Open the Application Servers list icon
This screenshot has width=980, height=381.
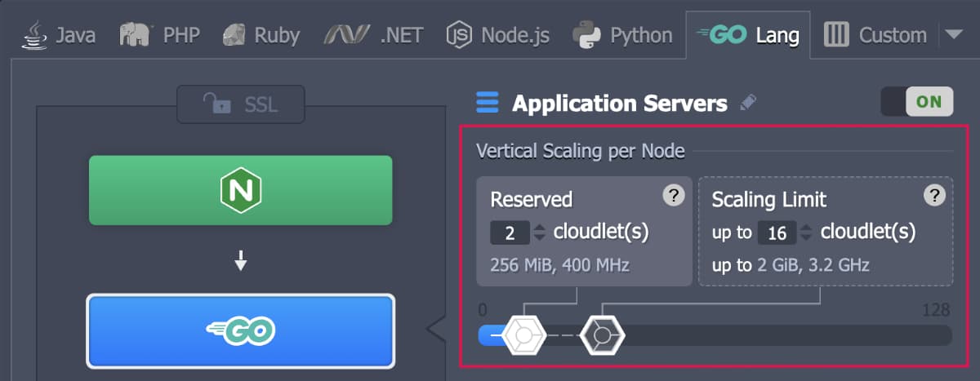click(x=488, y=104)
